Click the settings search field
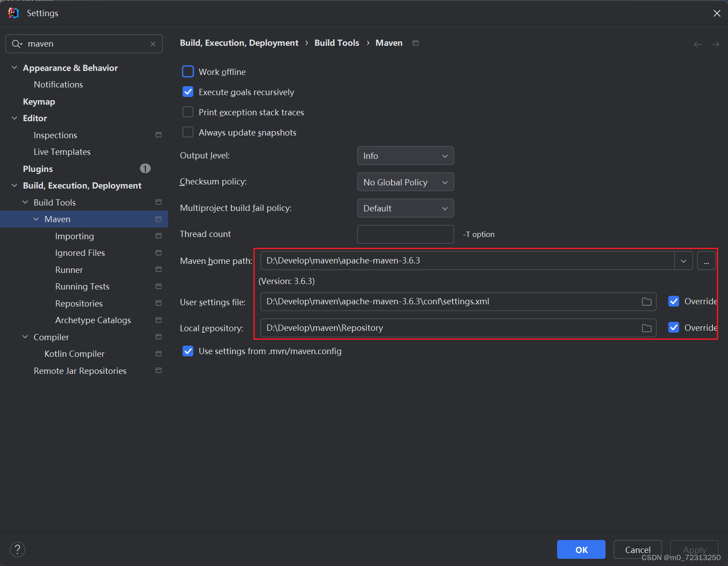Image resolution: width=728 pixels, height=566 pixels. 84,44
